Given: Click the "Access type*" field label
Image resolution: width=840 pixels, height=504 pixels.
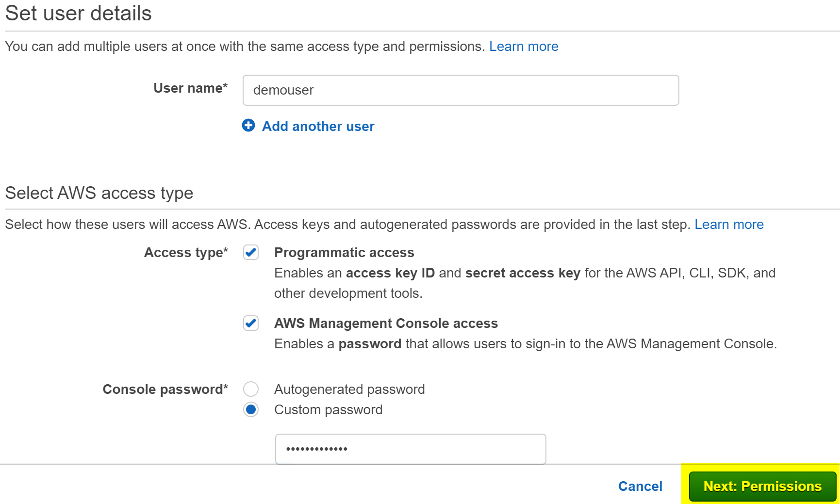Looking at the screenshot, I should click(x=186, y=253).
